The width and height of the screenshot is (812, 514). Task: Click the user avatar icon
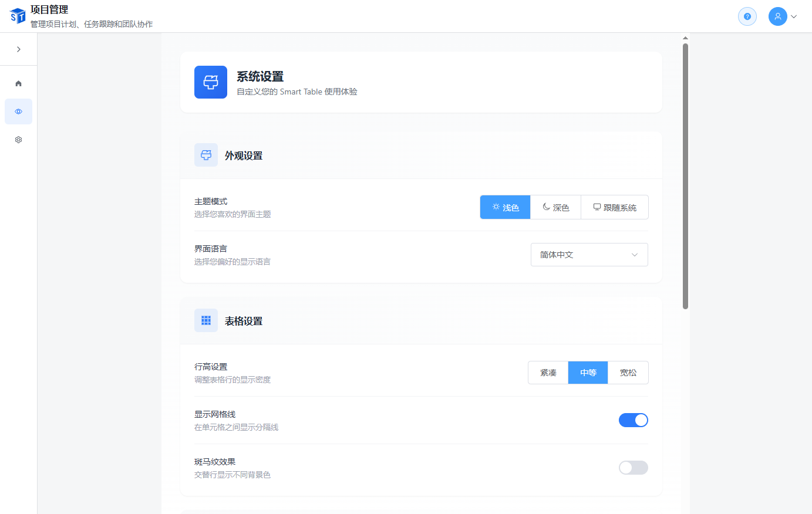tap(778, 16)
